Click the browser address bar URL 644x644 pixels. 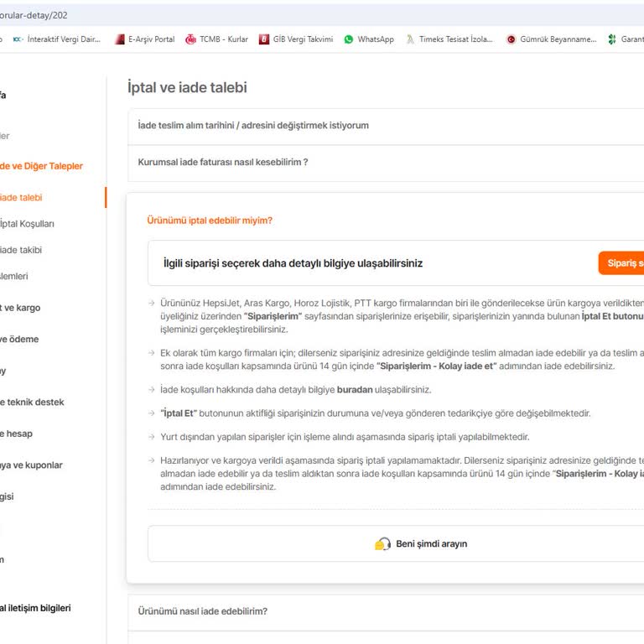(34, 15)
